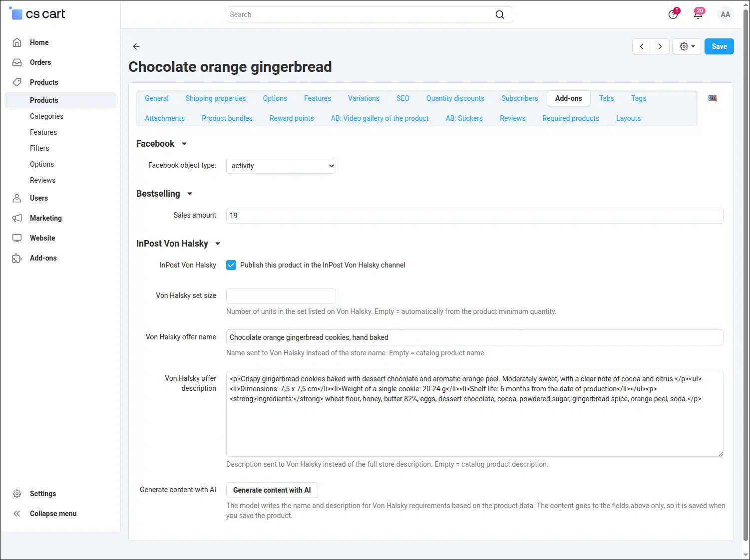This screenshot has width=750, height=560.
Task: Open the Facebook object type dropdown
Action: pos(281,166)
